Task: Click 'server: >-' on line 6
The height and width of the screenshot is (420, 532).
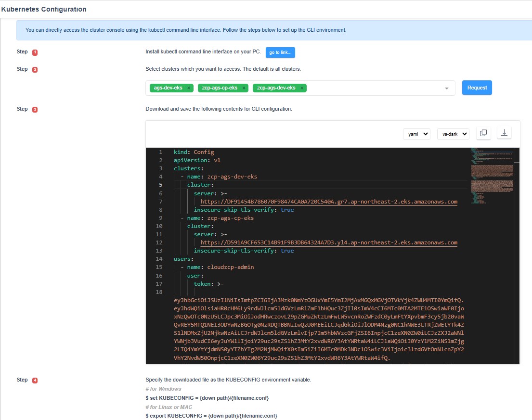Action: pos(210,193)
